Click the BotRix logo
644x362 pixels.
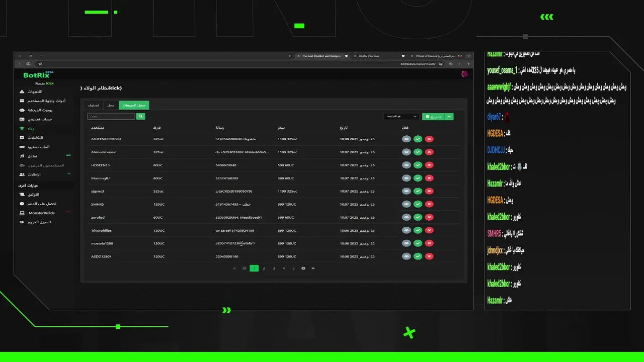pyautogui.click(x=38, y=75)
